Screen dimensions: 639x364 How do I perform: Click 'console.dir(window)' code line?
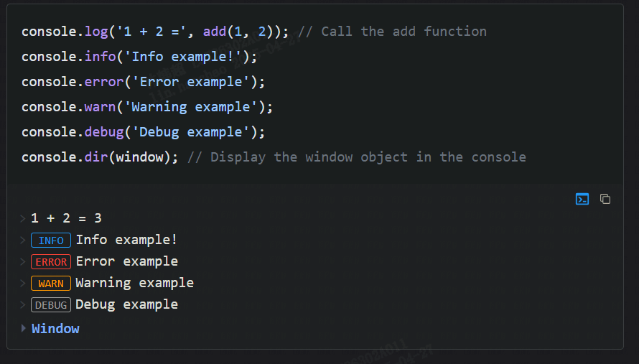[x=99, y=157]
